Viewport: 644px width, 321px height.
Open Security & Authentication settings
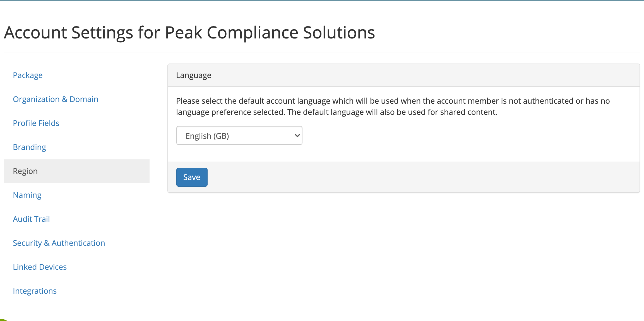59,243
